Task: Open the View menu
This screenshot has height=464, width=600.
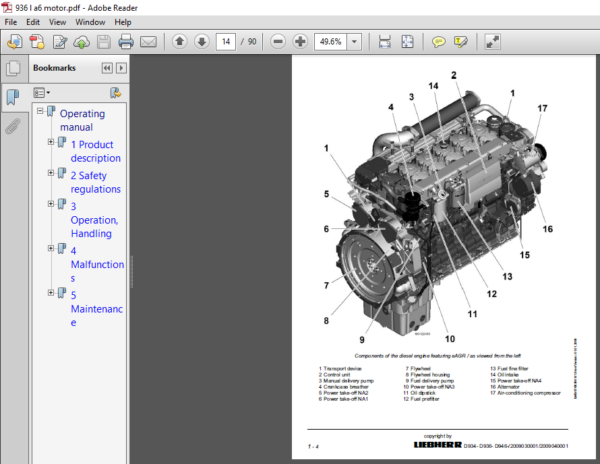Action: tap(57, 22)
